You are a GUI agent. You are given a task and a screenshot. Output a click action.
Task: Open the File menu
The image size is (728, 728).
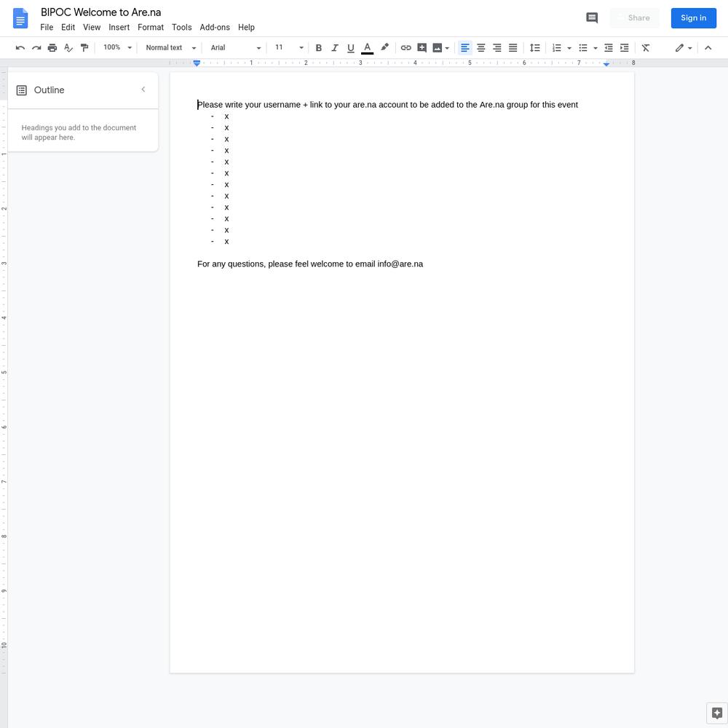(x=47, y=28)
